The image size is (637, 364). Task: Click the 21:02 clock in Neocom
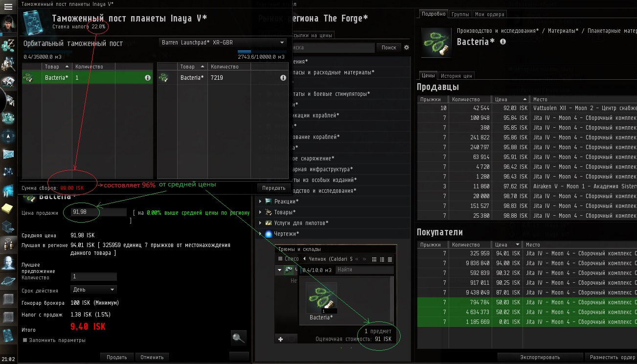(x=8, y=359)
